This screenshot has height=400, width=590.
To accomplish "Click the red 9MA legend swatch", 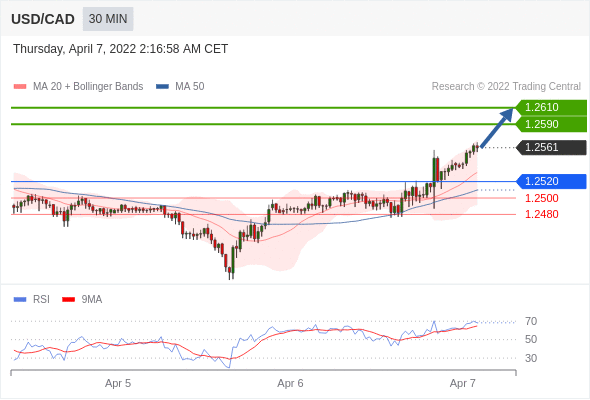I will [68, 300].
